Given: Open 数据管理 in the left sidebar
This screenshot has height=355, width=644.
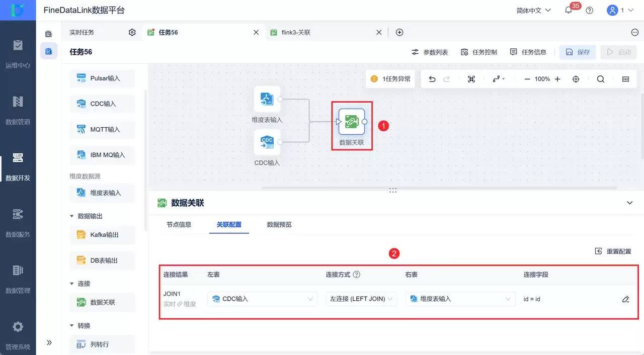Looking at the screenshot, I should click(x=18, y=280).
